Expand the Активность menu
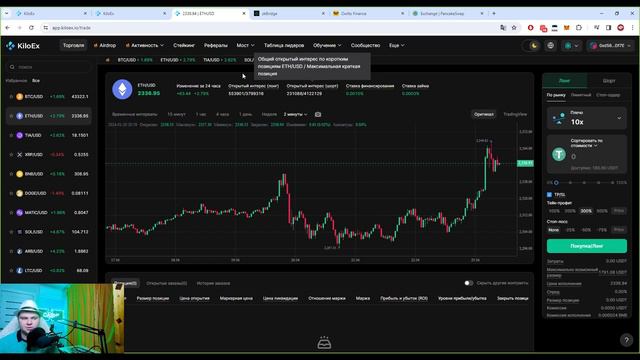The height and width of the screenshot is (360, 640). coord(144,45)
